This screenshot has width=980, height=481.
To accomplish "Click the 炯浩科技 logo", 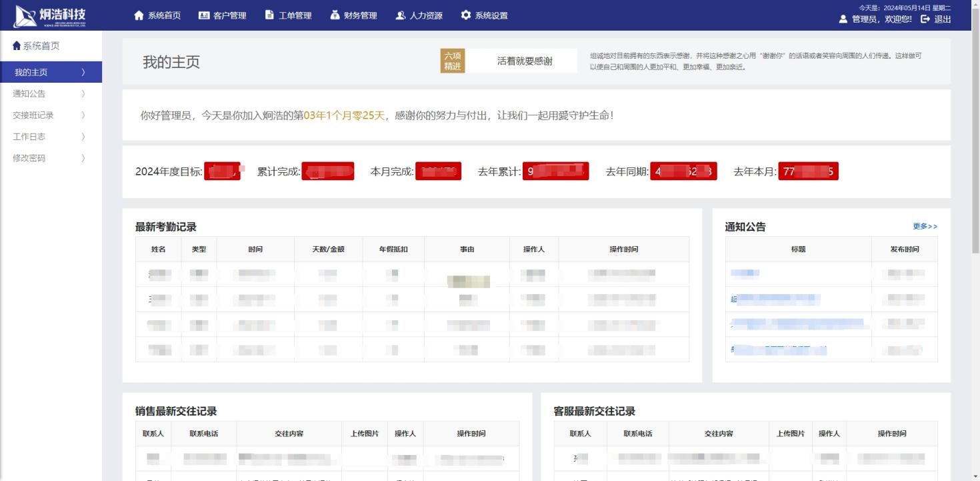I will coord(51,15).
